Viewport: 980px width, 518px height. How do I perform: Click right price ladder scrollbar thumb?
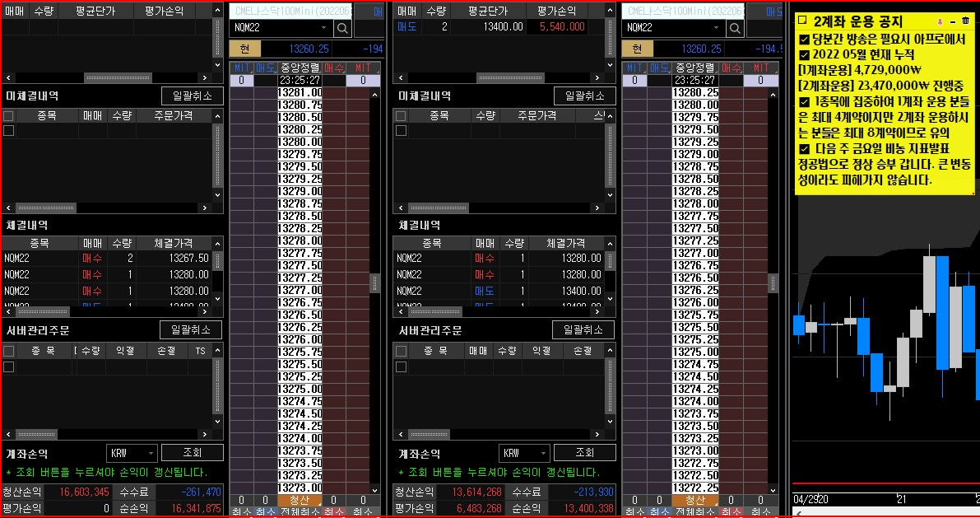pyautogui.click(x=773, y=283)
